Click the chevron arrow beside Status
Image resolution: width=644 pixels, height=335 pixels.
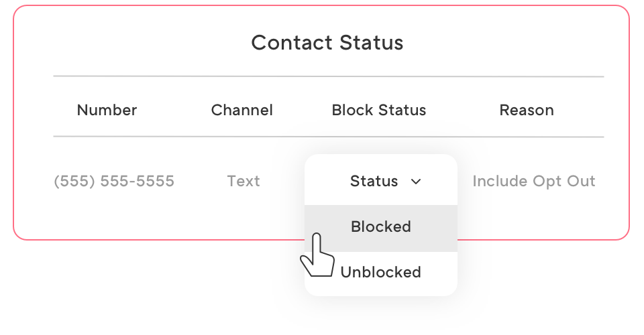click(416, 182)
